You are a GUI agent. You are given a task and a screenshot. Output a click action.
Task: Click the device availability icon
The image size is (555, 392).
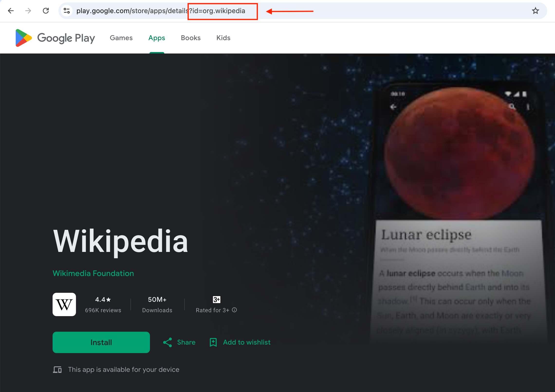(x=57, y=370)
